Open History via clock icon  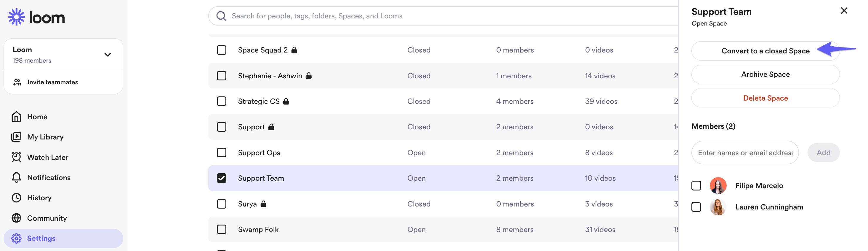tap(16, 198)
